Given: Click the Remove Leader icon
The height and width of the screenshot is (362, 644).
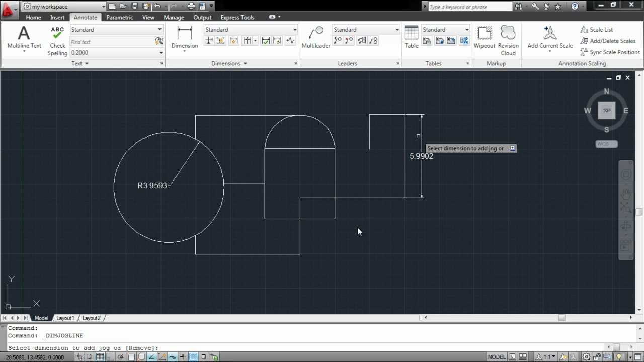Looking at the screenshot, I should [x=349, y=41].
